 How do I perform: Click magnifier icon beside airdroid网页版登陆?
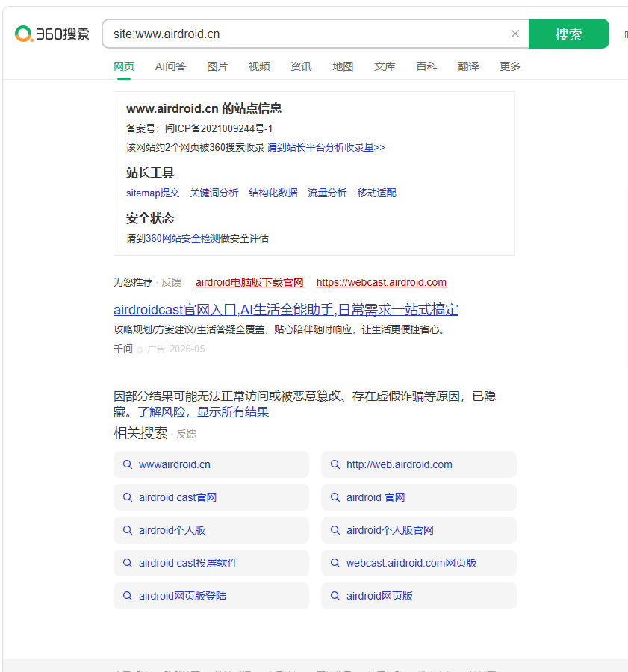127,596
